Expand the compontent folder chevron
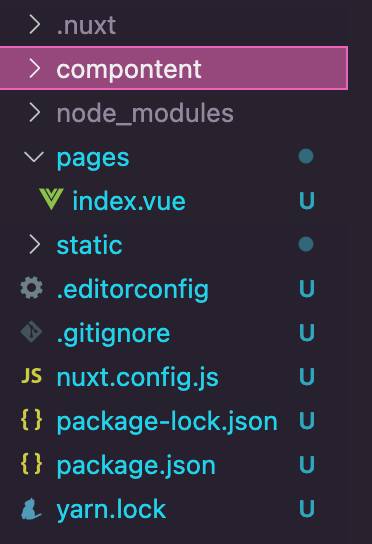 [34, 68]
